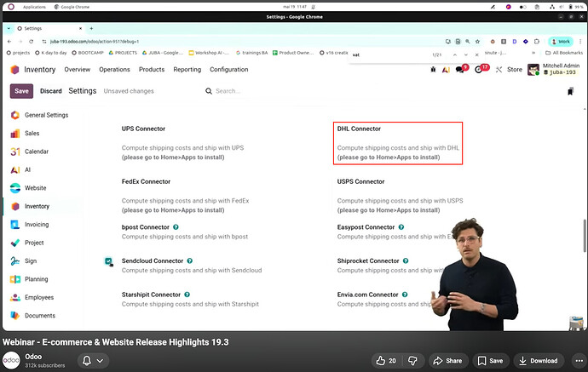Open the YouTube more actions menu

[x=579, y=361]
